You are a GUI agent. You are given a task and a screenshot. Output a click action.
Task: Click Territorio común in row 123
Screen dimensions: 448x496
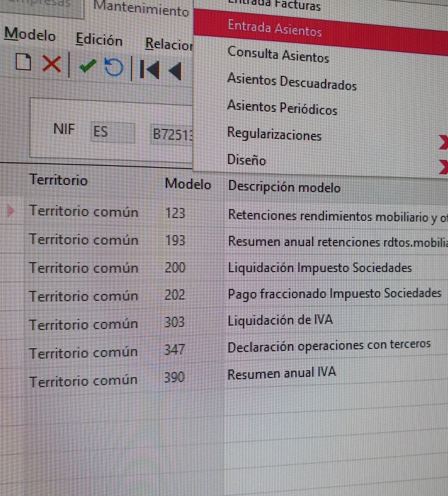(84, 211)
